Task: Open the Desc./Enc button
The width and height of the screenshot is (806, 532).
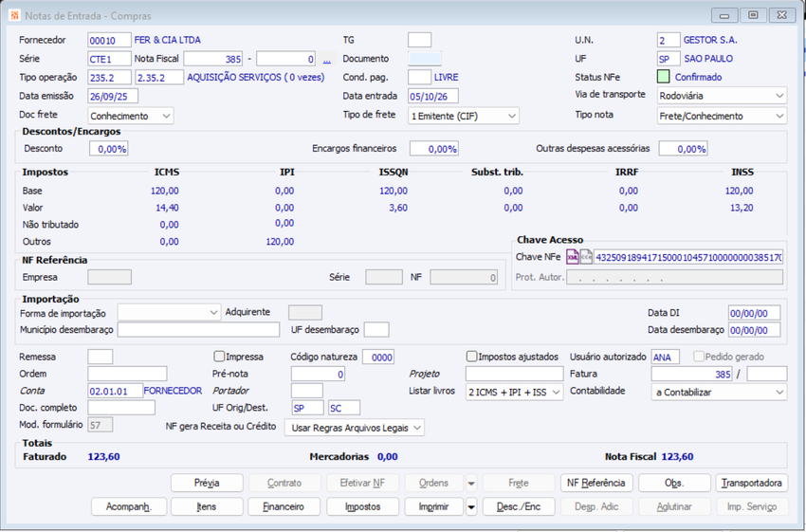Action: click(519, 506)
